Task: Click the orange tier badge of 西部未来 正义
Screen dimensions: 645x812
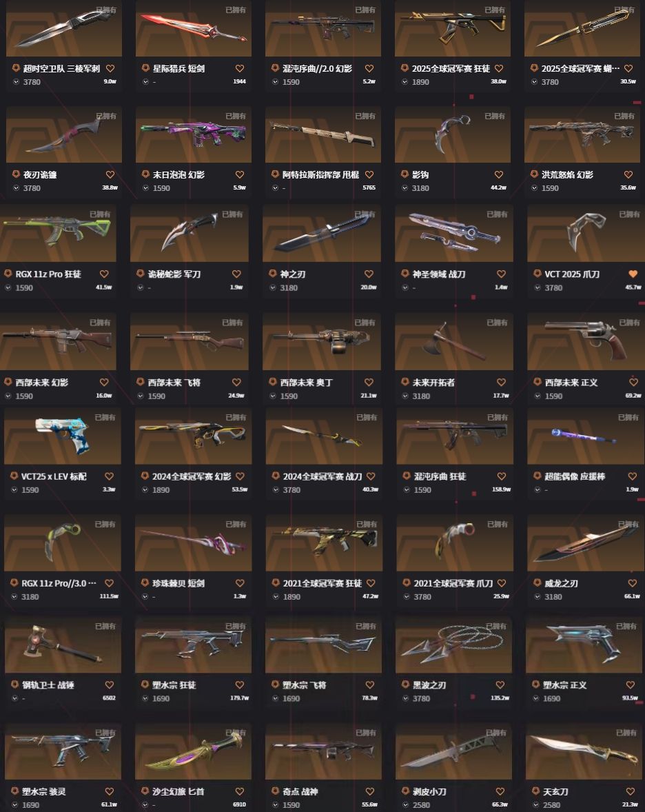Action: coord(537,382)
